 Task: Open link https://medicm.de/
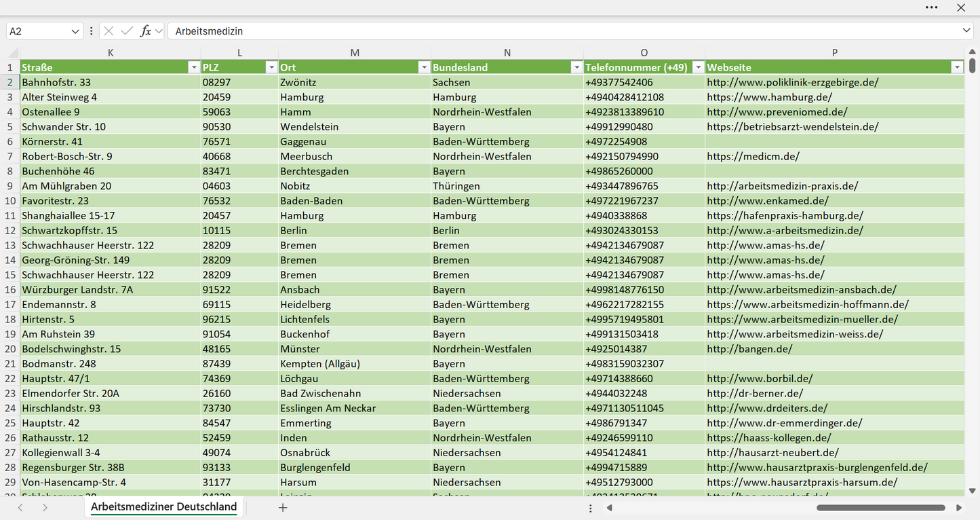(753, 156)
